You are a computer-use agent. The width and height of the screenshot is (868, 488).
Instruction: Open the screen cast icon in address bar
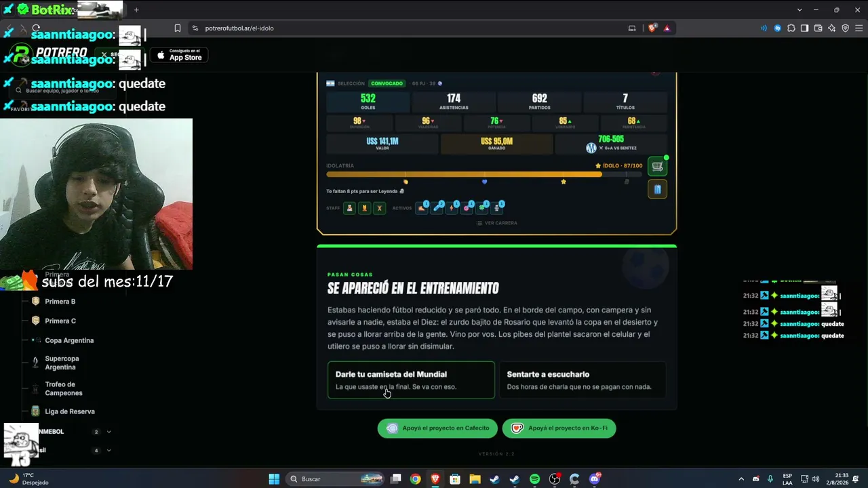coord(632,28)
